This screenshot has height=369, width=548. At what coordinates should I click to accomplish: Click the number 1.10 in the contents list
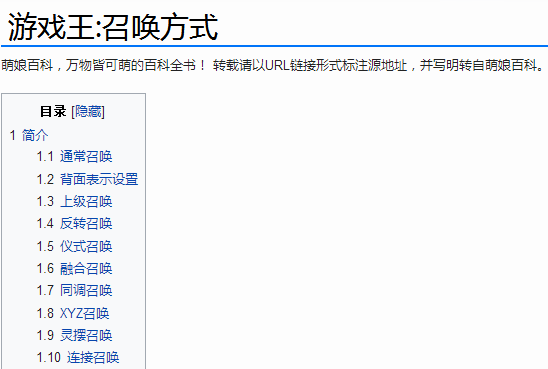pyautogui.click(x=49, y=357)
